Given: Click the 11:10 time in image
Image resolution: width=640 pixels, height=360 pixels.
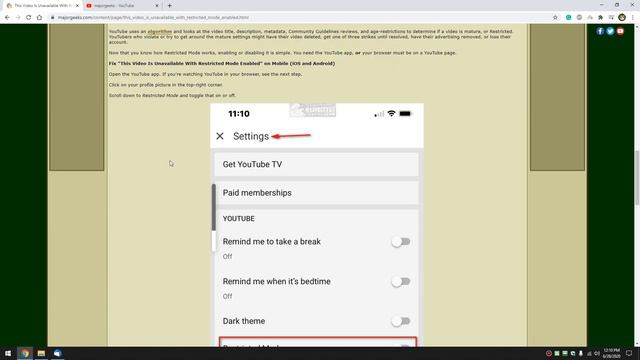Looking at the screenshot, I should click(x=239, y=114).
